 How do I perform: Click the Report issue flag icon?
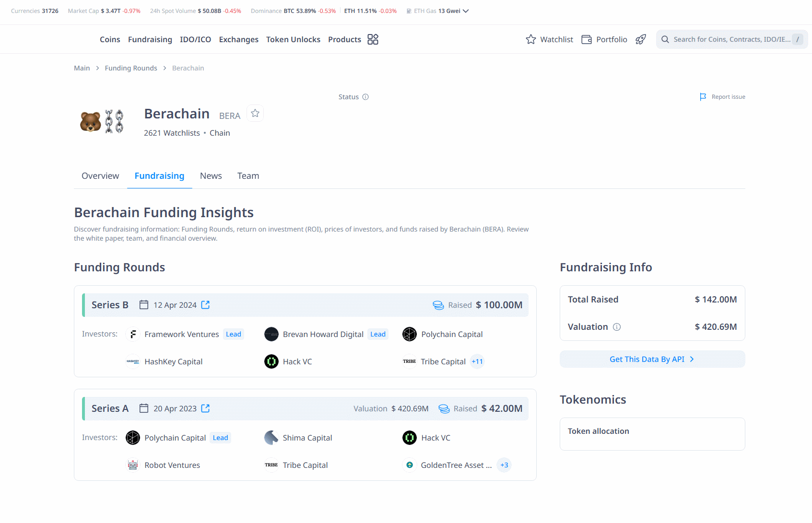pyautogui.click(x=703, y=97)
